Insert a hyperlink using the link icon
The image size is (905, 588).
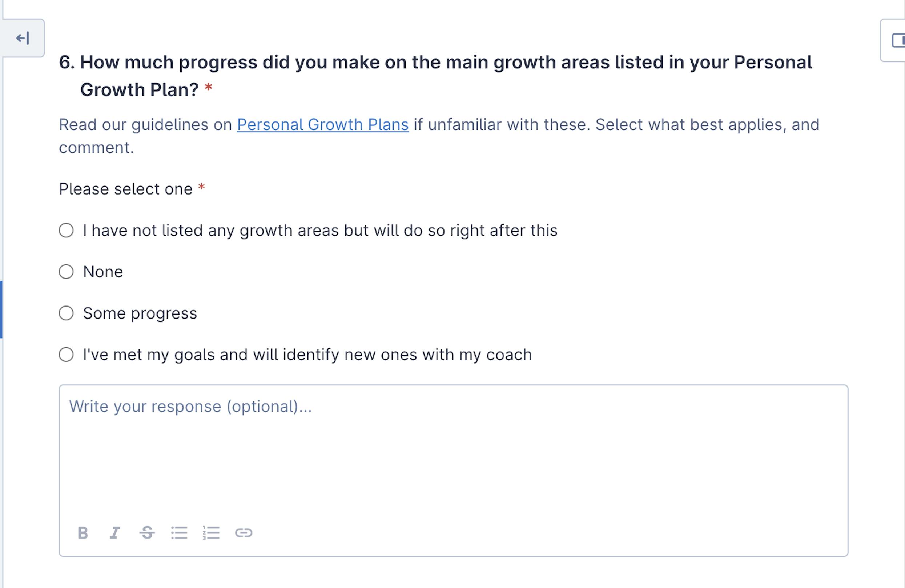click(x=244, y=533)
